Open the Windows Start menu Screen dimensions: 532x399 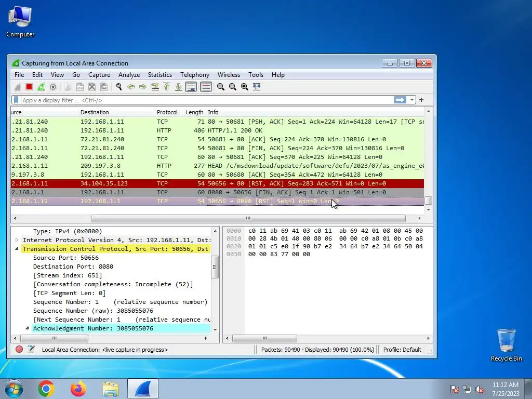click(x=14, y=389)
